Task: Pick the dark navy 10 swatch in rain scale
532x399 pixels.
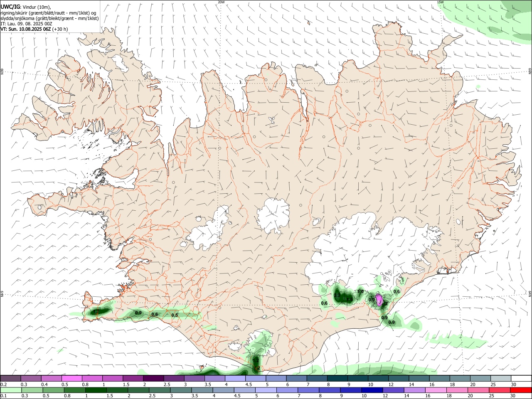Action: click(x=372, y=390)
